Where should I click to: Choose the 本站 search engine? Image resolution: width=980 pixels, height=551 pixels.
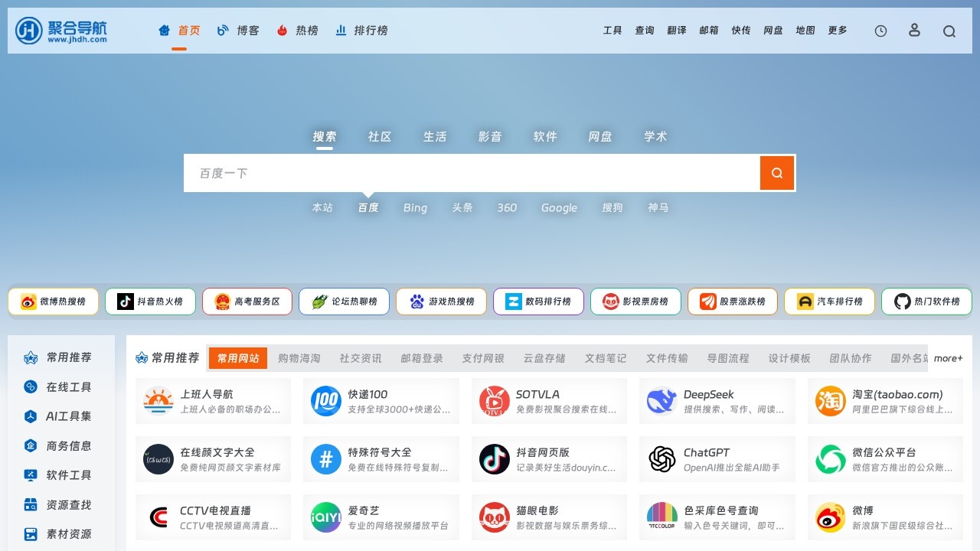[322, 207]
